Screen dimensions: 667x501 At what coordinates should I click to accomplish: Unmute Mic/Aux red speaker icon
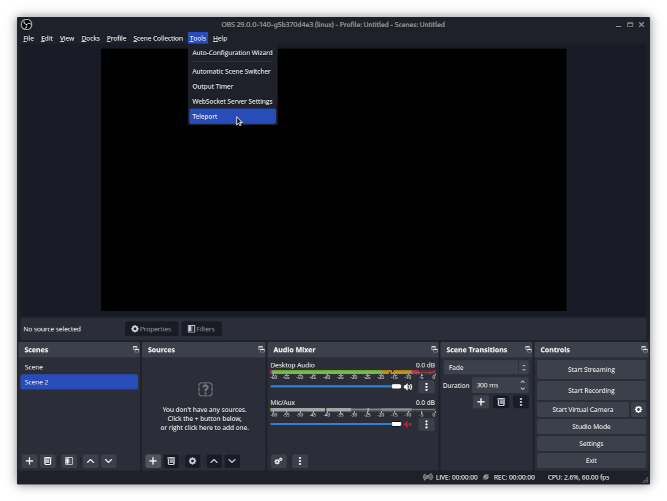point(408,424)
